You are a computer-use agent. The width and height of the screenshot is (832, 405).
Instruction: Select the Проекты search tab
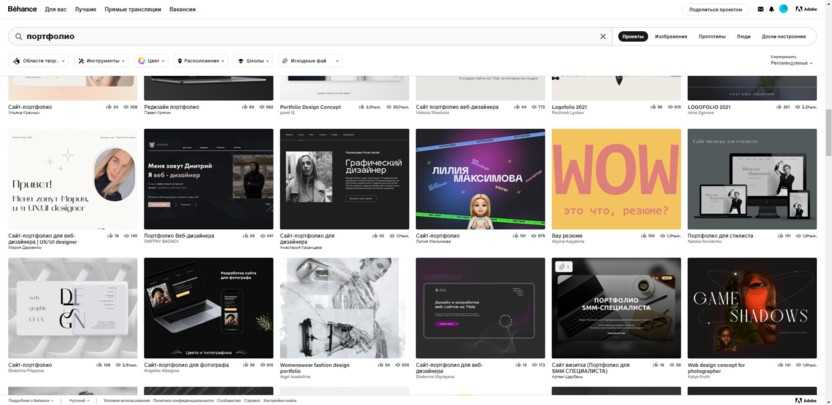tap(633, 36)
